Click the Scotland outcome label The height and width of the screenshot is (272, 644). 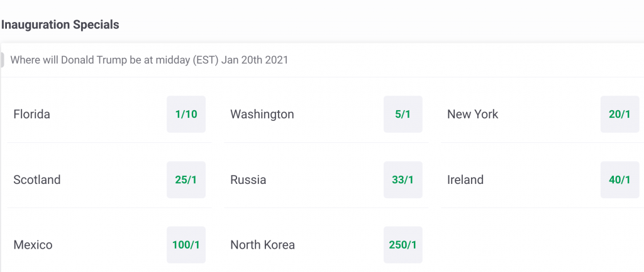[x=37, y=180]
